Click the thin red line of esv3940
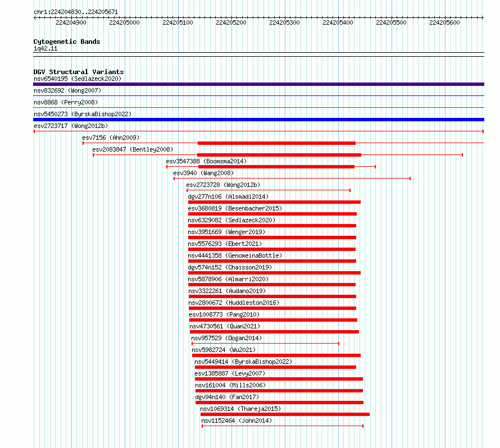The width and height of the screenshot is (500, 448). (292, 179)
